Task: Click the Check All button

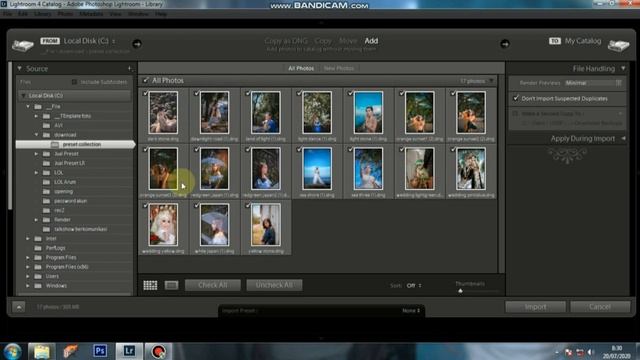Action: coord(213,285)
